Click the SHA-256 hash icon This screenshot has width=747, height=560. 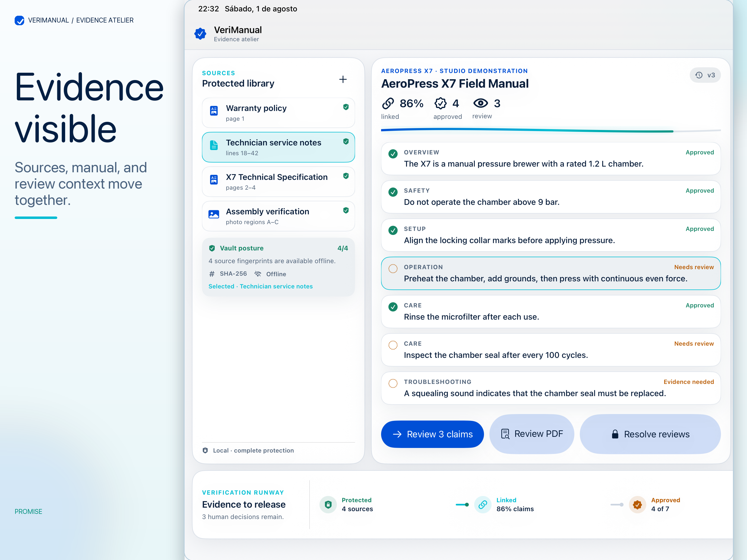coord(212,274)
